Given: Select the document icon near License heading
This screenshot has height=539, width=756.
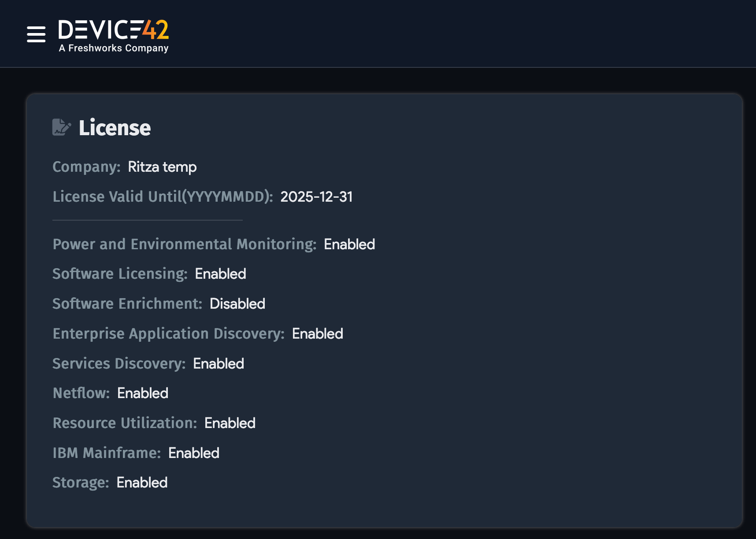Looking at the screenshot, I should click(62, 128).
